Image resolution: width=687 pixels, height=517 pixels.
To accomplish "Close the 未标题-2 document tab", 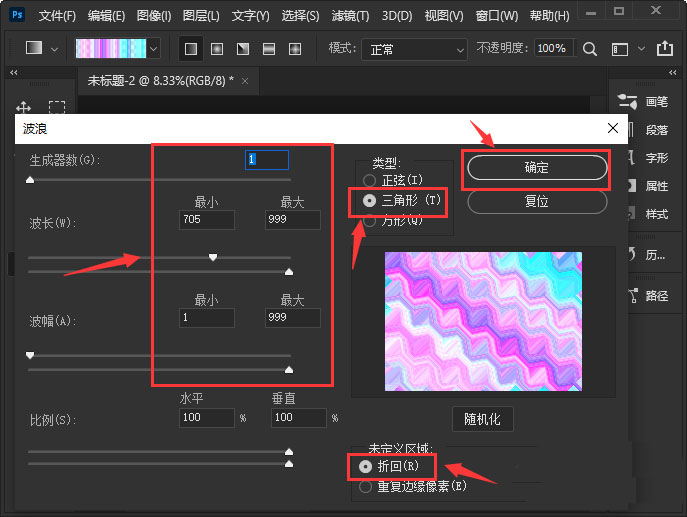I will (x=245, y=81).
